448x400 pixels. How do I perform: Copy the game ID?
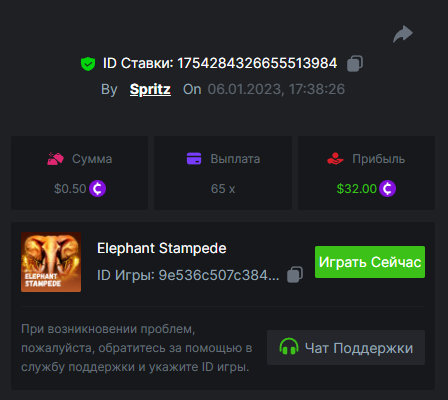click(x=295, y=275)
